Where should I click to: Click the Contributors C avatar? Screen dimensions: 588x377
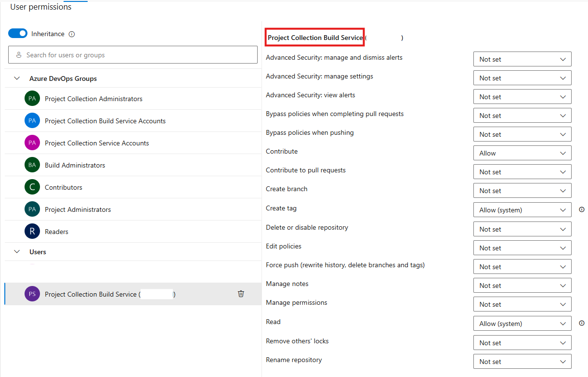coord(32,187)
